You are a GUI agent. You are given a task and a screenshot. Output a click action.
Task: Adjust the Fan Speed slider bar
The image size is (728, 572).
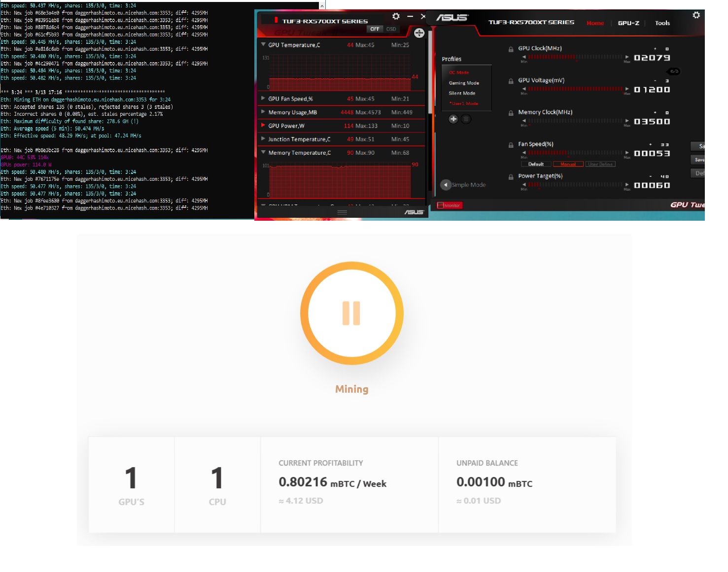[x=576, y=153]
